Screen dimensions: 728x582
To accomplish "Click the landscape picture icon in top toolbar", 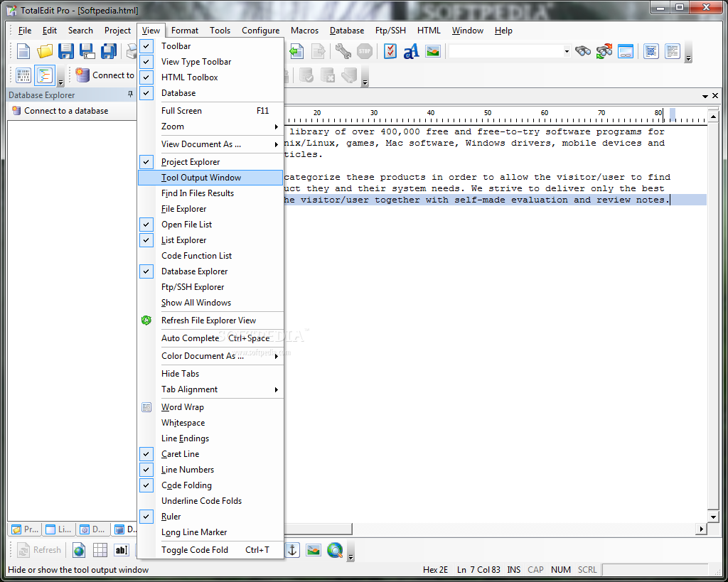I will [433, 51].
